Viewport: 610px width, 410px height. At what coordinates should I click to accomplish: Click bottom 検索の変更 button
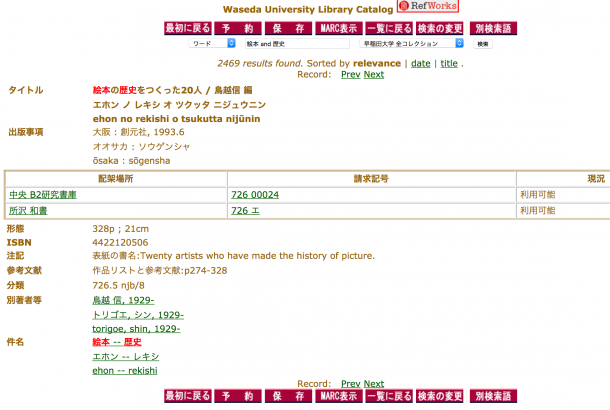(440, 396)
